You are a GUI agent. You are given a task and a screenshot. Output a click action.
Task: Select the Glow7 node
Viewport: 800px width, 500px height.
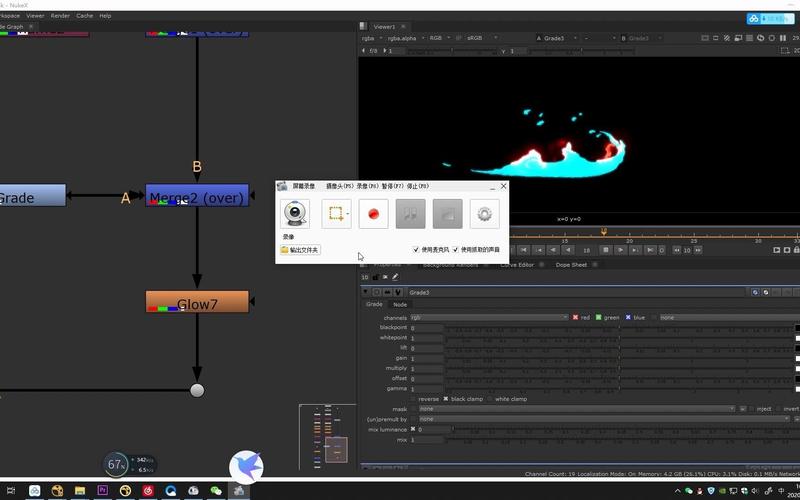click(197, 302)
